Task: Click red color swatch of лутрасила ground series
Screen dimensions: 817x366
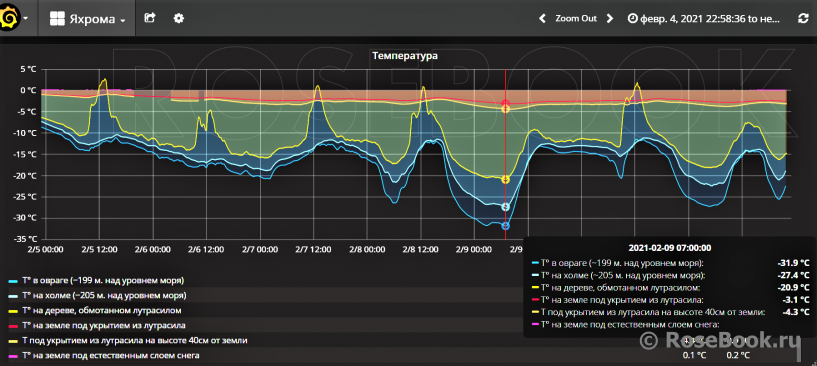Action: coord(13,326)
